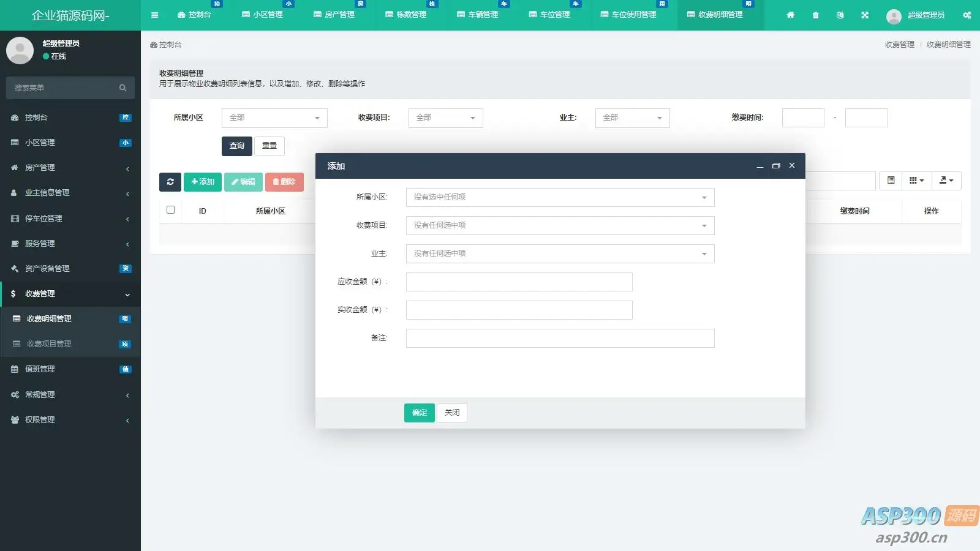Toggle fullscreen with the expand arrows icon

pos(865,15)
